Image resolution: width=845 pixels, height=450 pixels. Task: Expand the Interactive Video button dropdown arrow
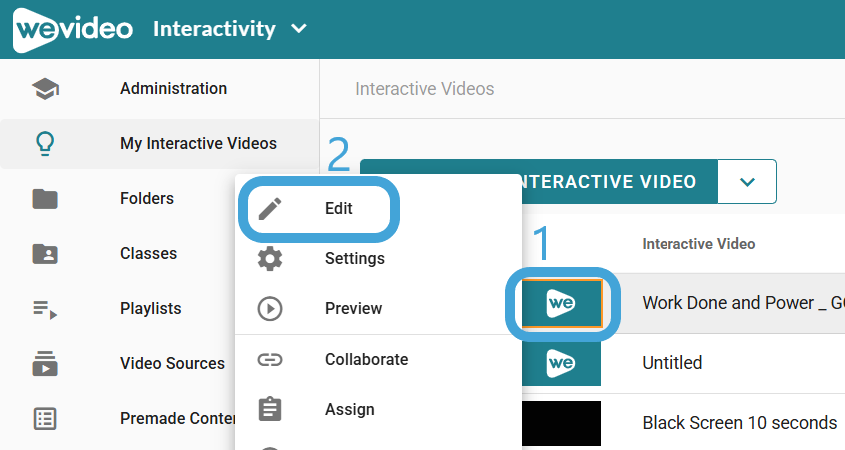[748, 182]
